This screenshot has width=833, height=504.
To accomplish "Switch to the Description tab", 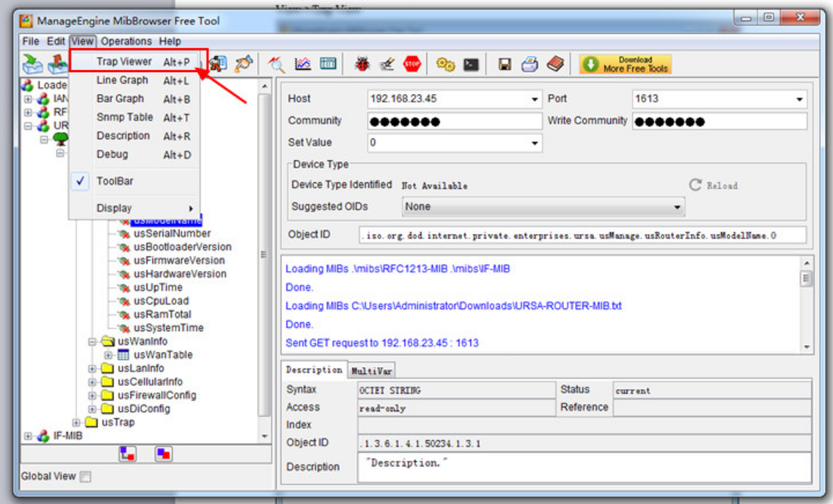I will pos(314,370).
